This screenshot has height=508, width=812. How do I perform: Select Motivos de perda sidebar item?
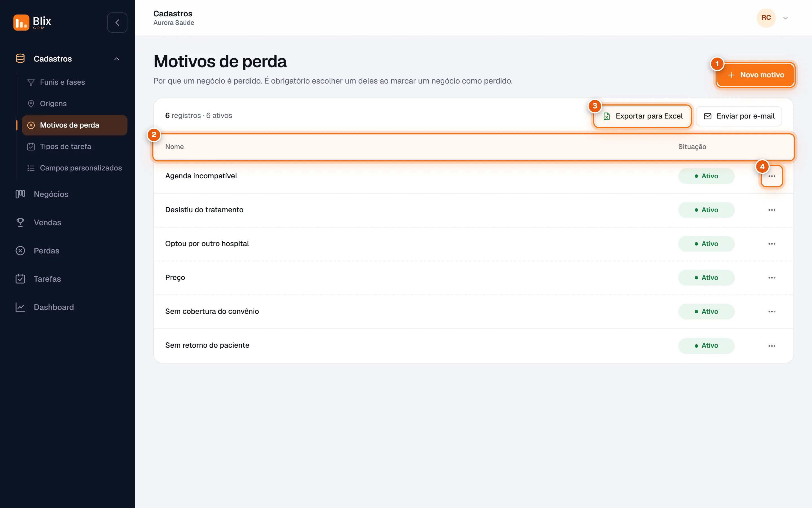coord(74,125)
